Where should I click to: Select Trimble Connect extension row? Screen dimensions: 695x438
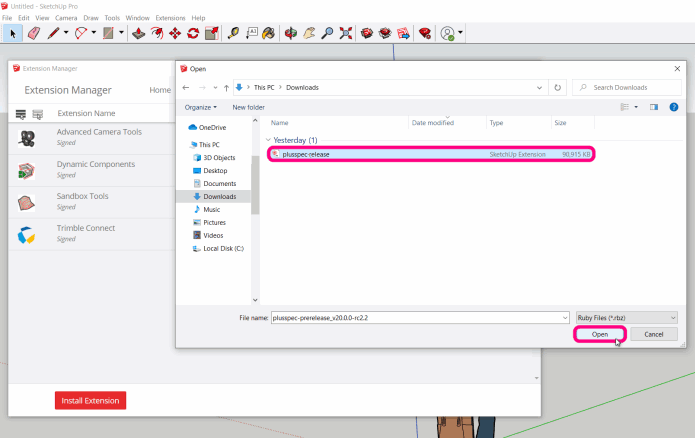pos(92,235)
